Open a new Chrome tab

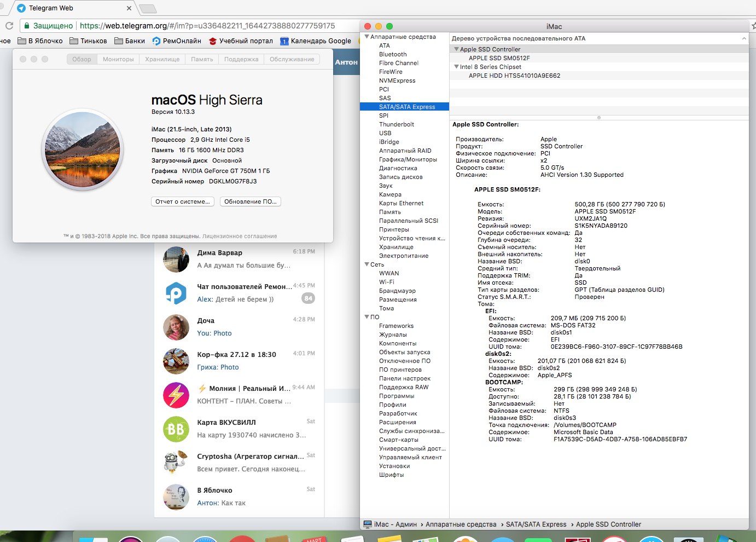pyautogui.click(x=148, y=8)
